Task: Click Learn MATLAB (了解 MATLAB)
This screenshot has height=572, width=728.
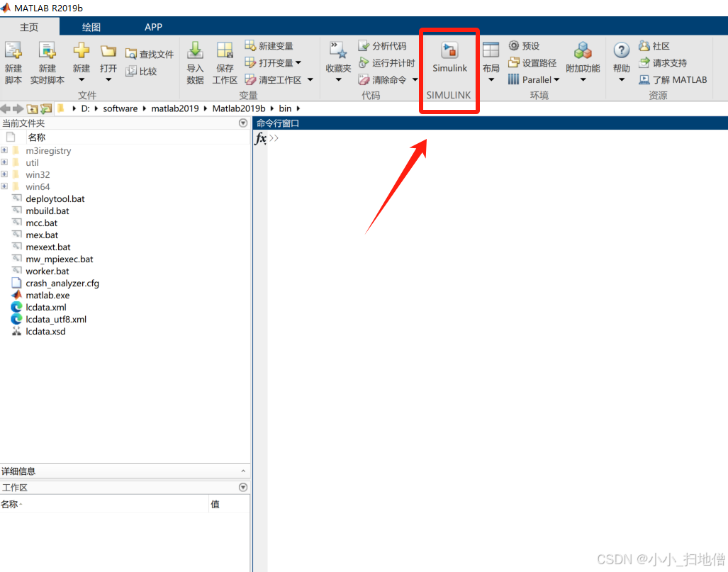Action: point(673,79)
